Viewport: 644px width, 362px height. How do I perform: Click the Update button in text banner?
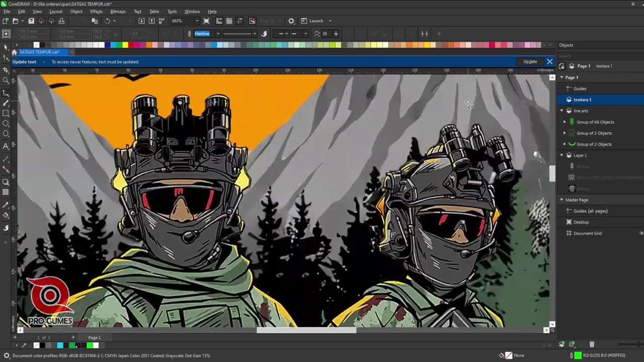[530, 61]
